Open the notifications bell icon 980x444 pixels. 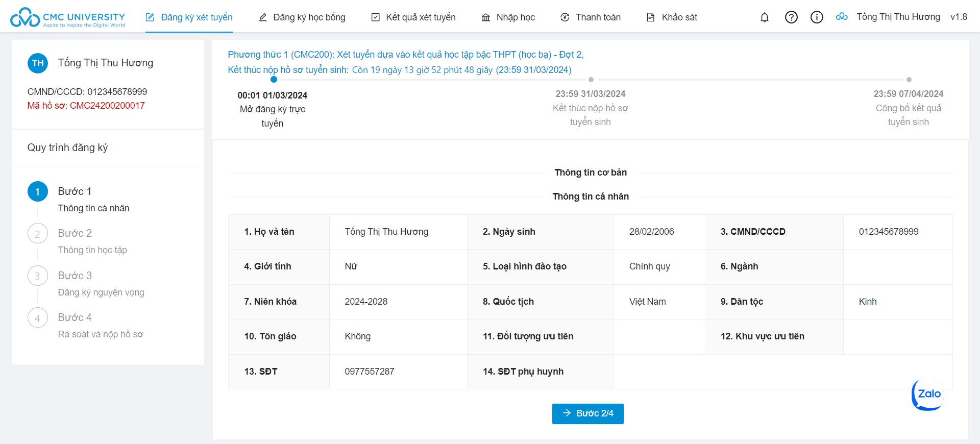click(765, 17)
